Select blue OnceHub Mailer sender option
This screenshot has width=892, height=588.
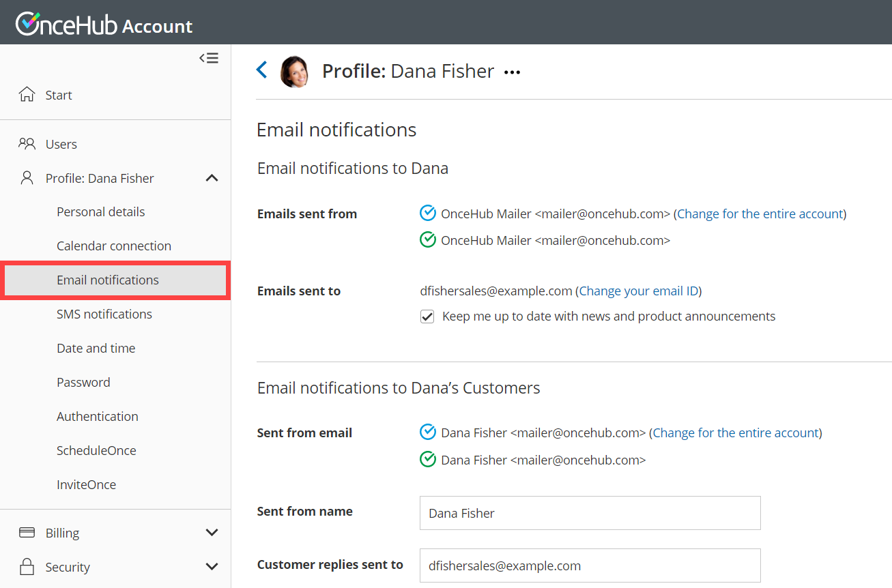tap(428, 214)
